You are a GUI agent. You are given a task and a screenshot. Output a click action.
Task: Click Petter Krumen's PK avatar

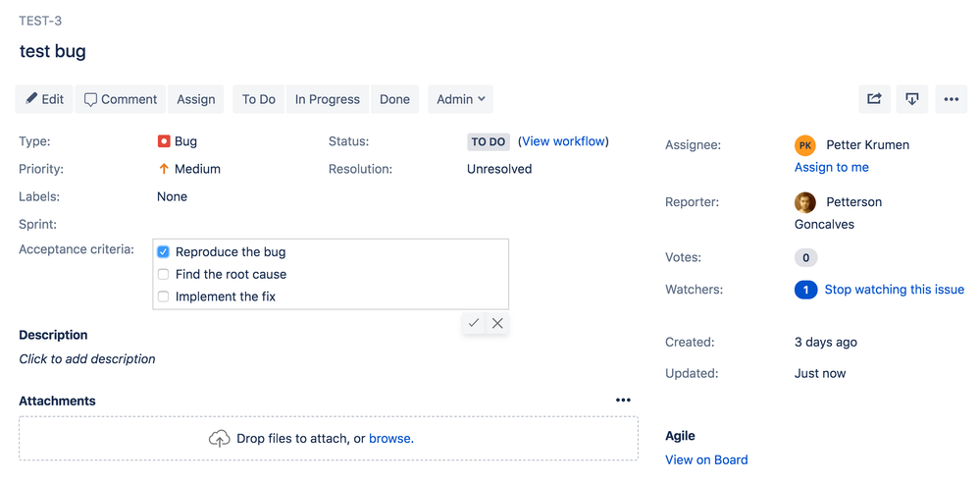click(x=805, y=145)
